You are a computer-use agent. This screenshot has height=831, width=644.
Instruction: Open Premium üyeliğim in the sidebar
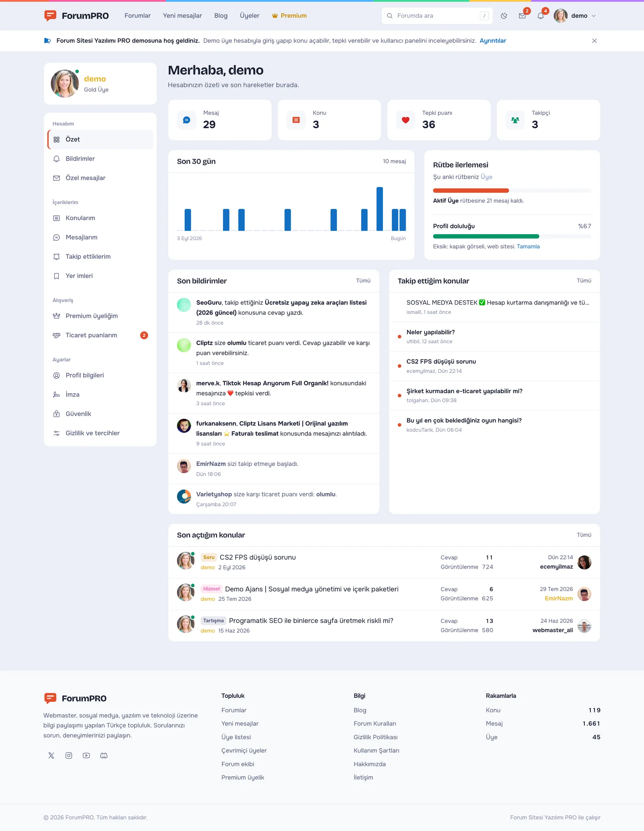click(100, 316)
